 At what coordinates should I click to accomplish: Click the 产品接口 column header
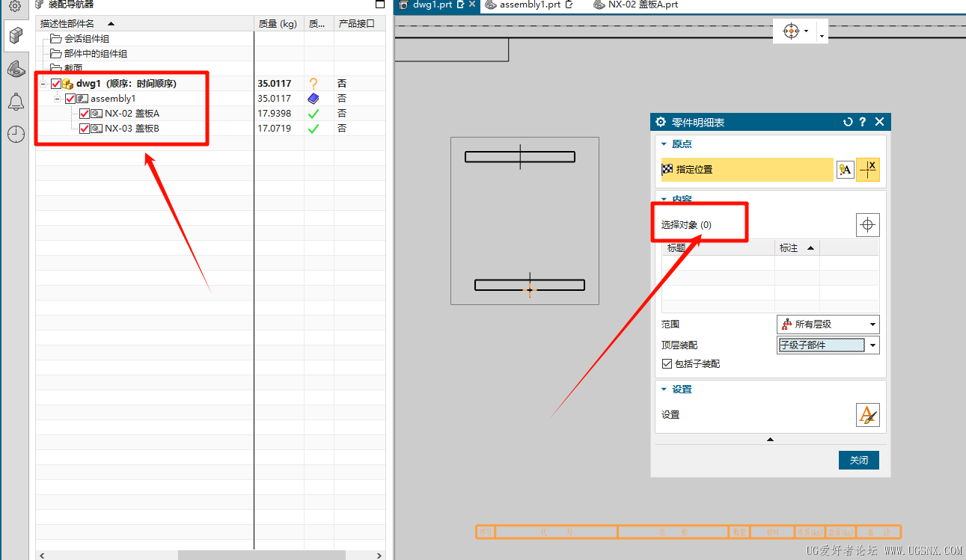coord(359,24)
